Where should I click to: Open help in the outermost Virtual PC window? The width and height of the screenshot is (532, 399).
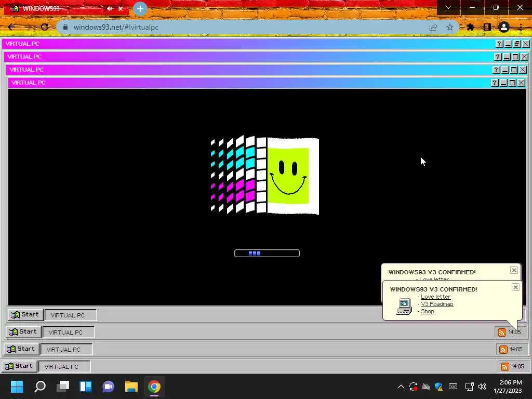click(499, 44)
